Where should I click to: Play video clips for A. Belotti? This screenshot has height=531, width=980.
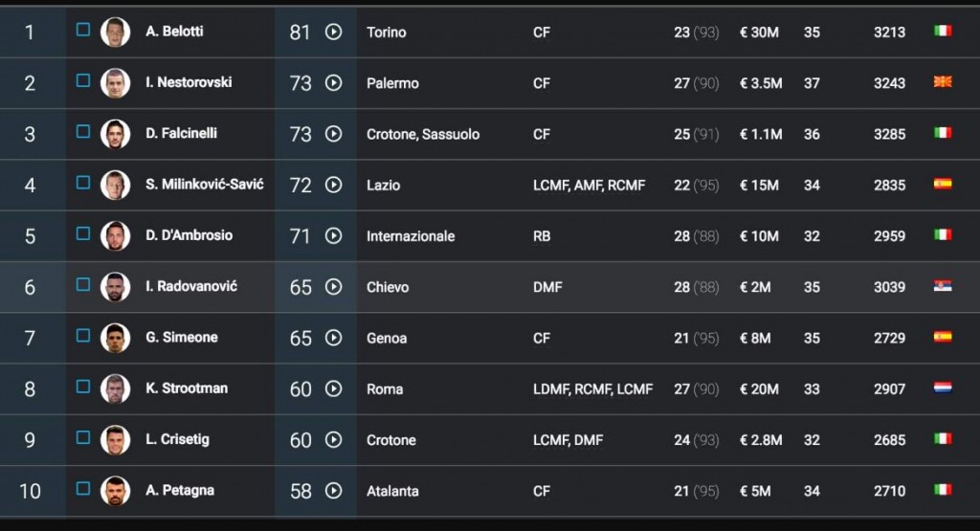[x=333, y=32]
